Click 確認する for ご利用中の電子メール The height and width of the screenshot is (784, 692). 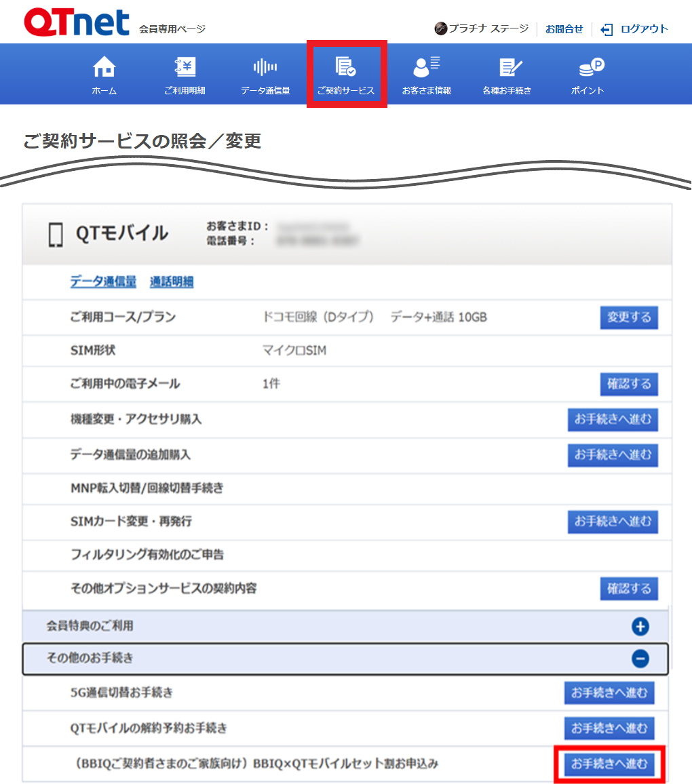[629, 384]
